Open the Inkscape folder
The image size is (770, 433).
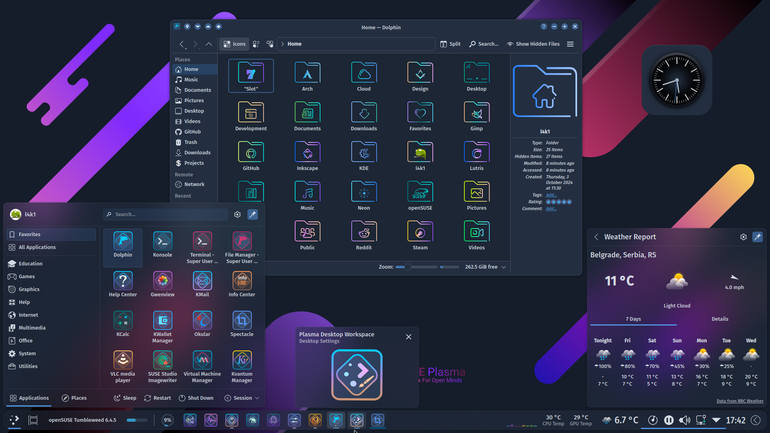click(x=307, y=156)
